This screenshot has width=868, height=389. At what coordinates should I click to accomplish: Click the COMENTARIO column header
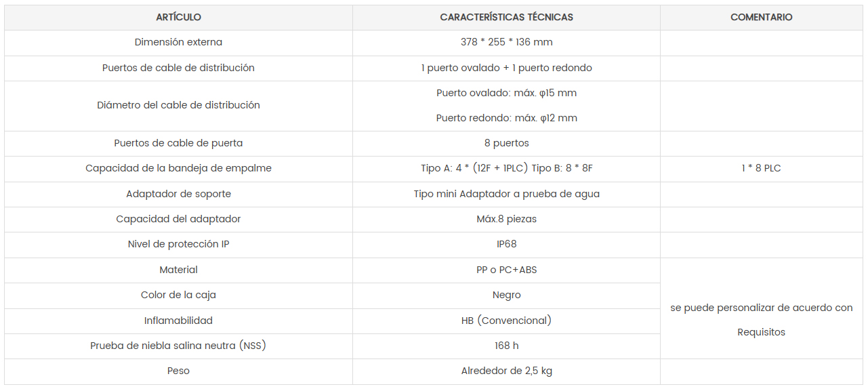[x=761, y=17]
